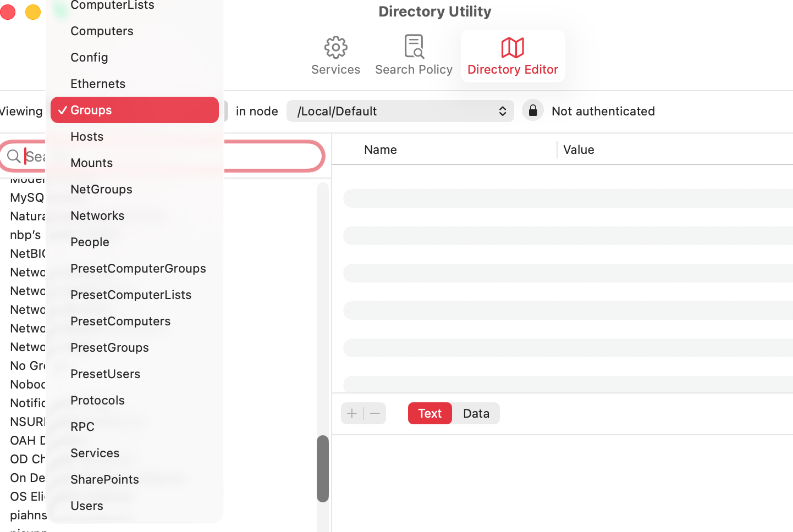Viewport: 793px width, 532px height.
Task: Choose Hosts from the record type menu
Action: click(x=87, y=136)
